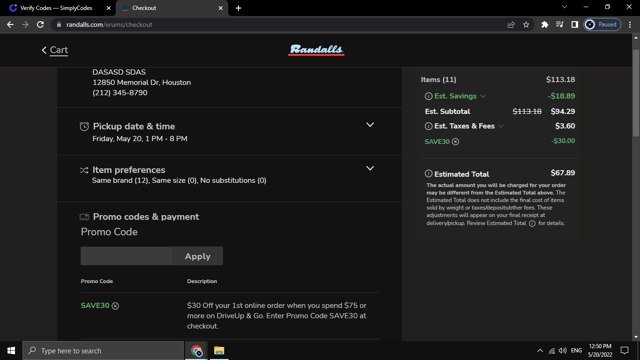640x360 pixels.
Task: Open browser extensions puzzle icon
Action: pyautogui.click(x=544, y=25)
